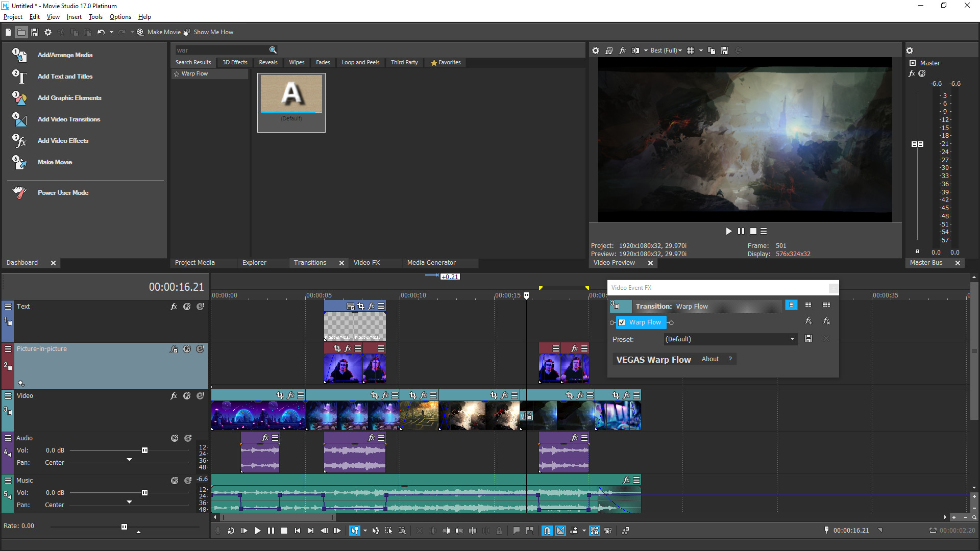The height and width of the screenshot is (551, 980).
Task: Switch to the 3D Effects tab
Action: coord(235,62)
